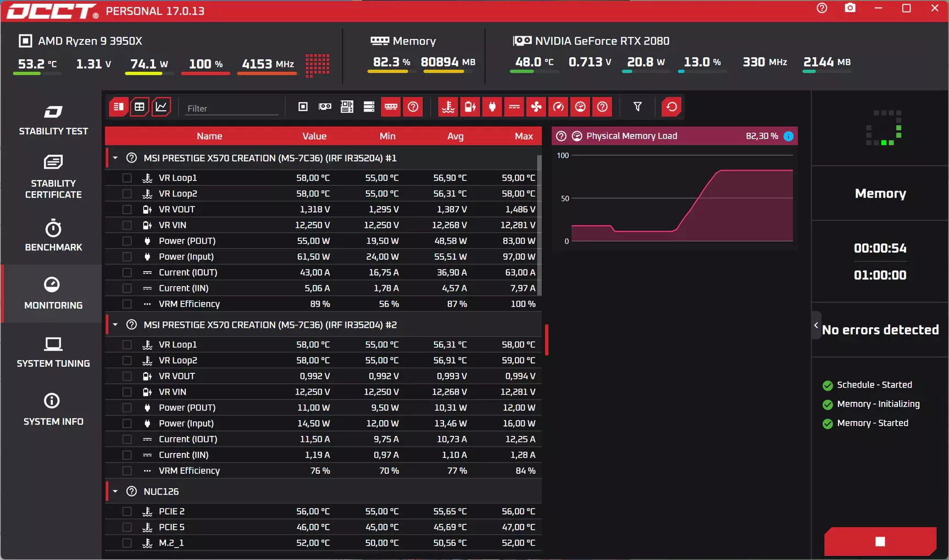The height and width of the screenshot is (560, 949).
Task: Toggle storage sensors filter icon
Action: [369, 107]
